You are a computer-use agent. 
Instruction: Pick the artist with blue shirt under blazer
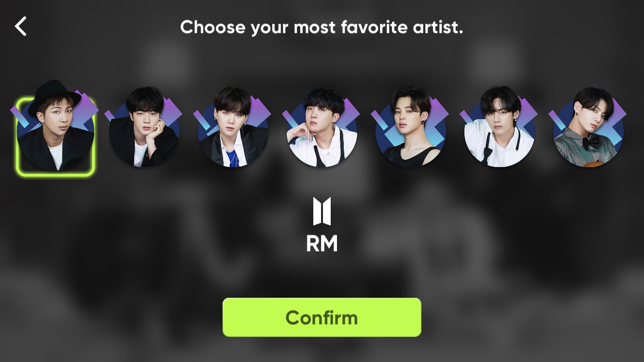pyautogui.click(x=233, y=128)
